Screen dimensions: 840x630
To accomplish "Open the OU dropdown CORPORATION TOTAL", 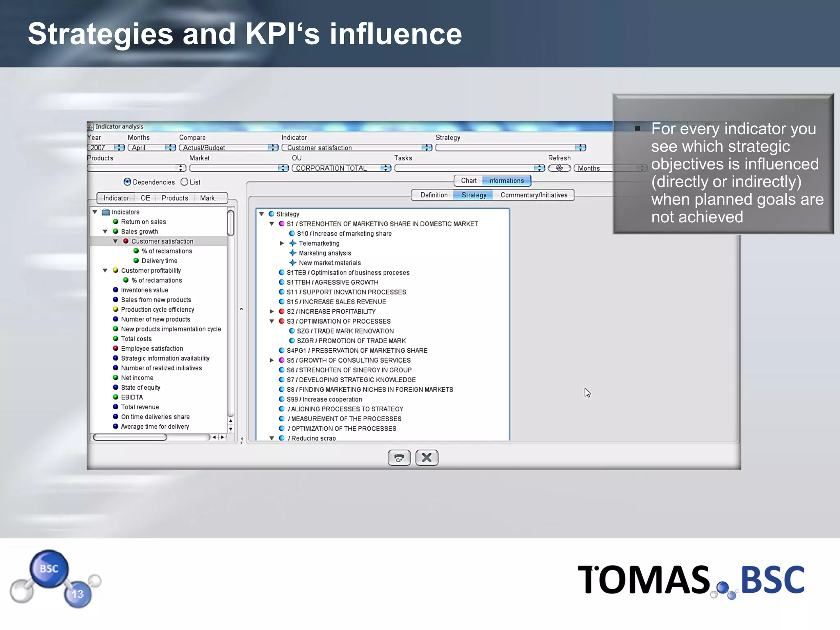I will point(342,168).
